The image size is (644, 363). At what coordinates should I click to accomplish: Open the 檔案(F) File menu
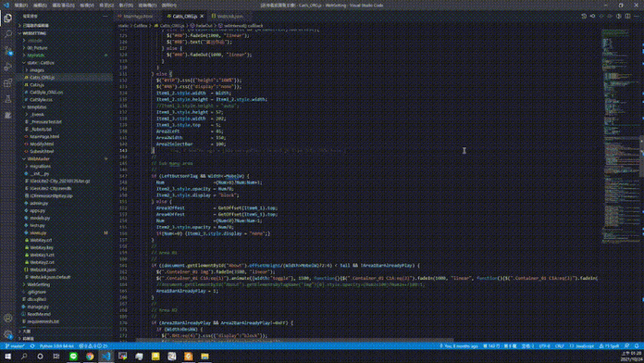[x=21, y=6]
